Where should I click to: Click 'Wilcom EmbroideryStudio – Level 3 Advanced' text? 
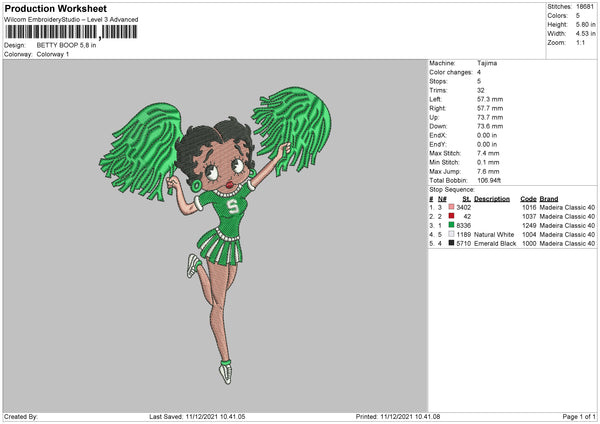pyautogui.click(x=71, y=20)
